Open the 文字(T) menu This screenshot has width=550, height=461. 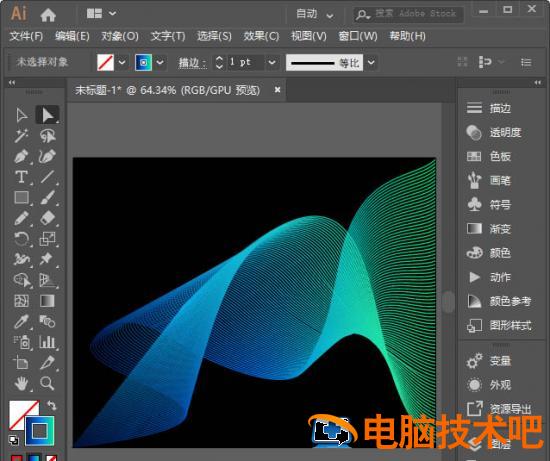[x=168, y=36]
